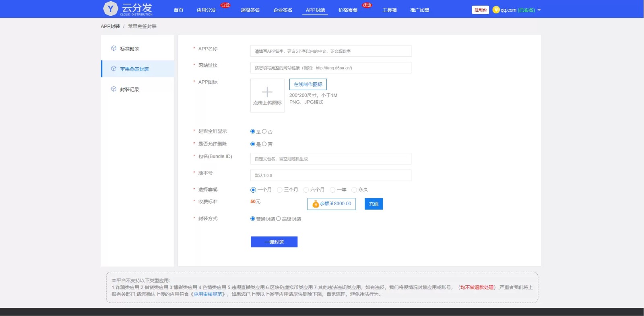Screen dimensions: 644x316
Task: Open the 应用审核规范 link
Action: pos(208,294)
